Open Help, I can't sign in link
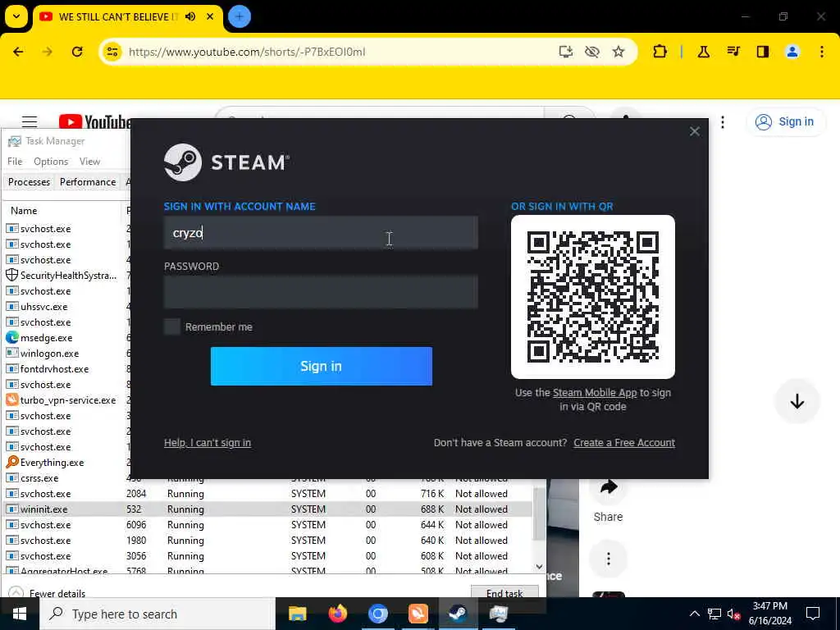The height and width of the screenshot is (630, 840). tap(208, 442)
